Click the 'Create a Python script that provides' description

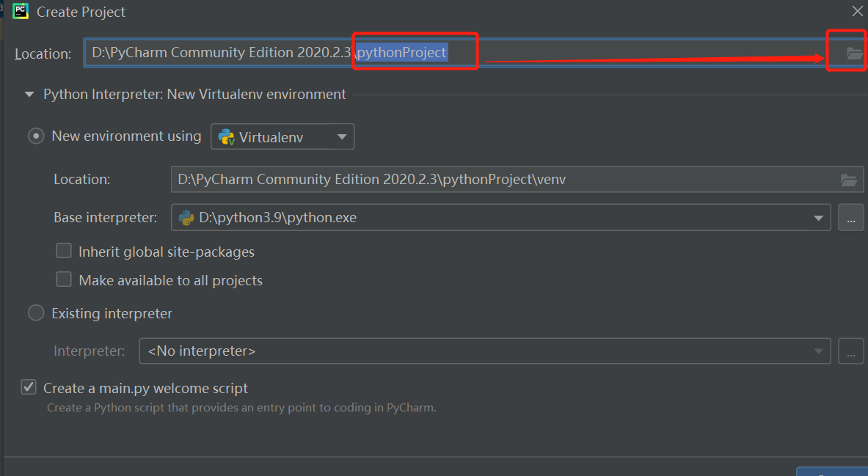[x=241, y=408]
